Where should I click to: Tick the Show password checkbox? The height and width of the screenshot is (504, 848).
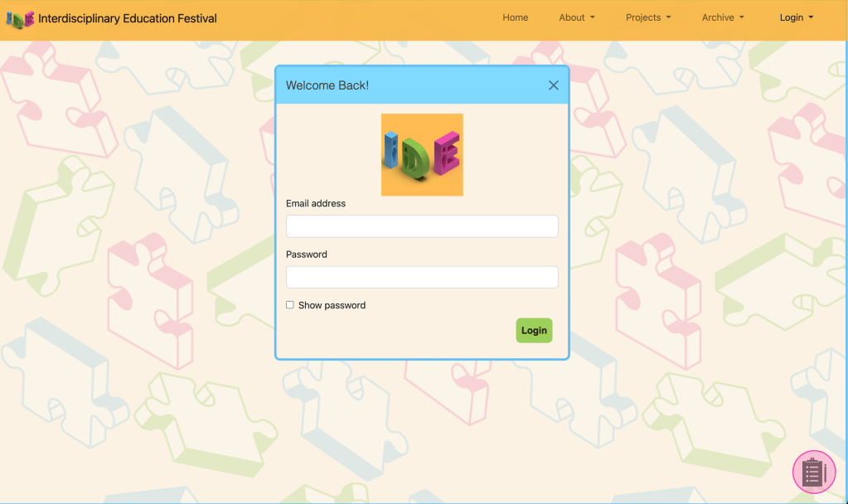coord(290,305)
